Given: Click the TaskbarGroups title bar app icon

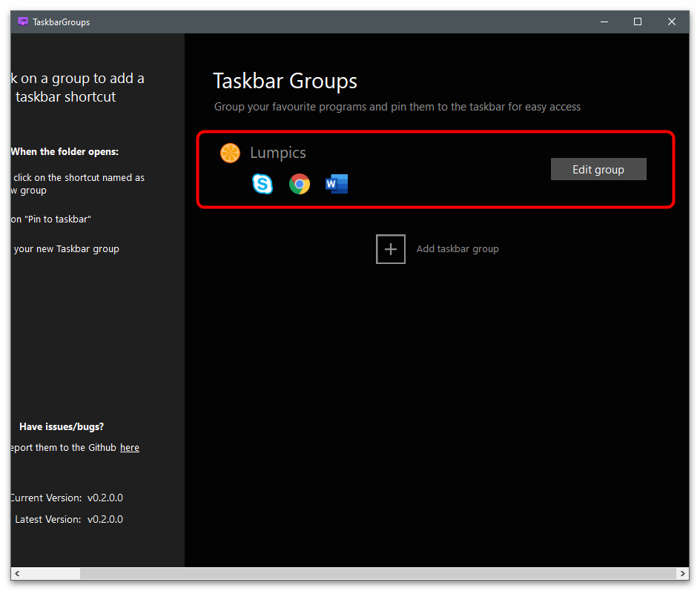Looking at the screenshot, I should pyautogui.click(x=23, y=22).
